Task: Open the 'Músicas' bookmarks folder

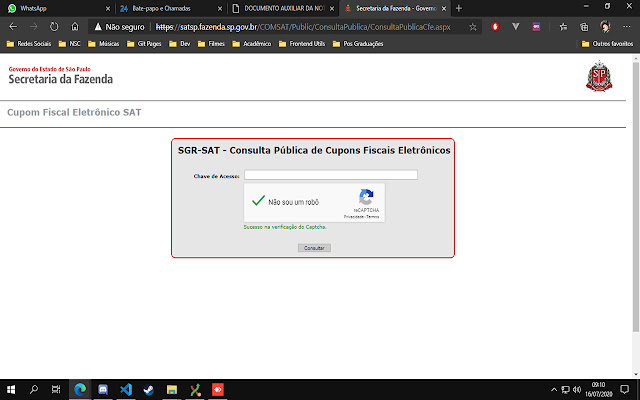Action: pyautogui.click(x=104, y=44)
